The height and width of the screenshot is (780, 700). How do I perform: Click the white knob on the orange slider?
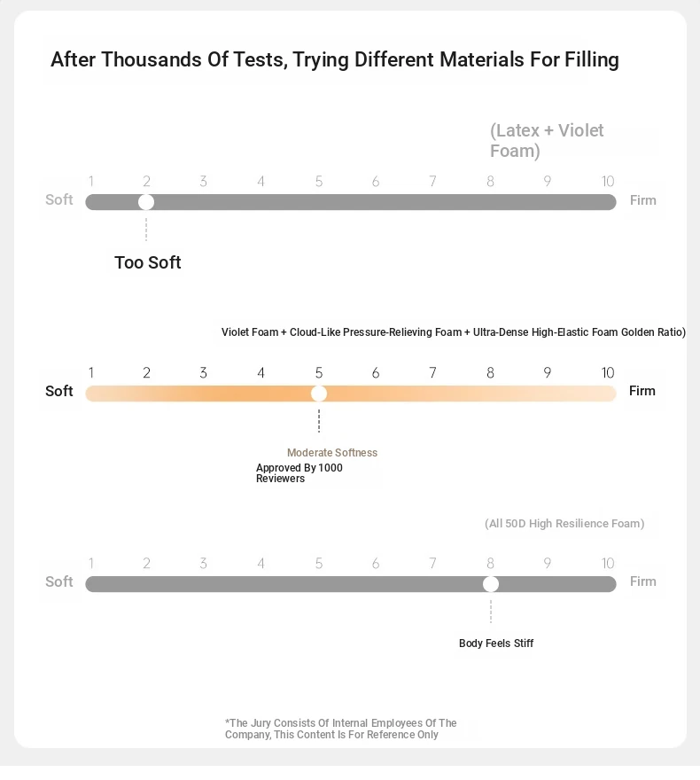click(x=319, y=394)
